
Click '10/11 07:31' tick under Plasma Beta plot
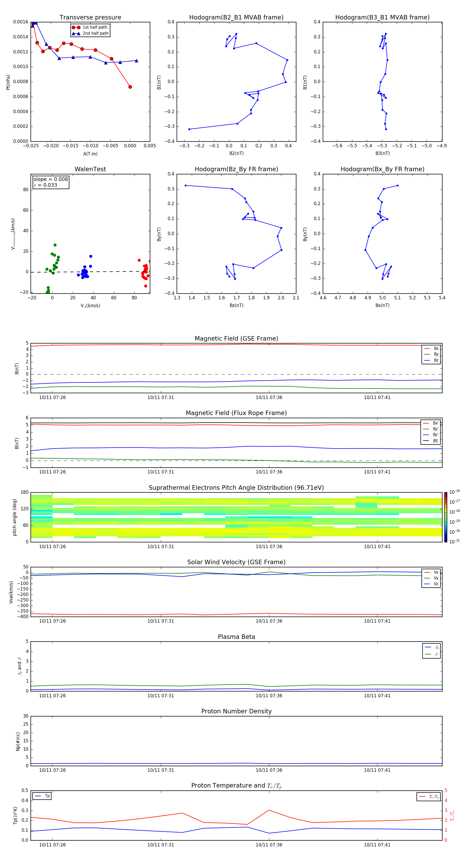tap(161, 695)
